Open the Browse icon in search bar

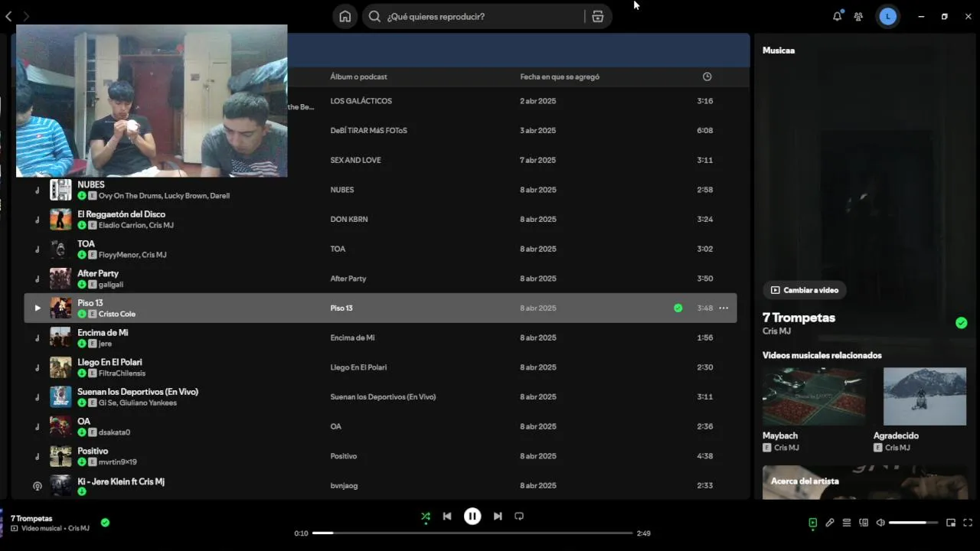598,16
